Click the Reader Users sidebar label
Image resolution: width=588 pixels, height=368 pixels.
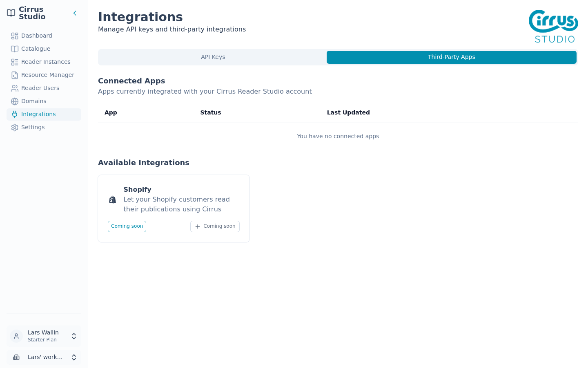pos(40,88)
